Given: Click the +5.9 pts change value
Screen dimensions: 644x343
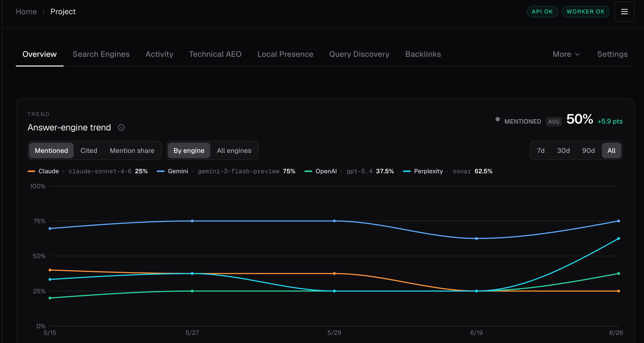Looking at the screenshot, I should point(610,121).
